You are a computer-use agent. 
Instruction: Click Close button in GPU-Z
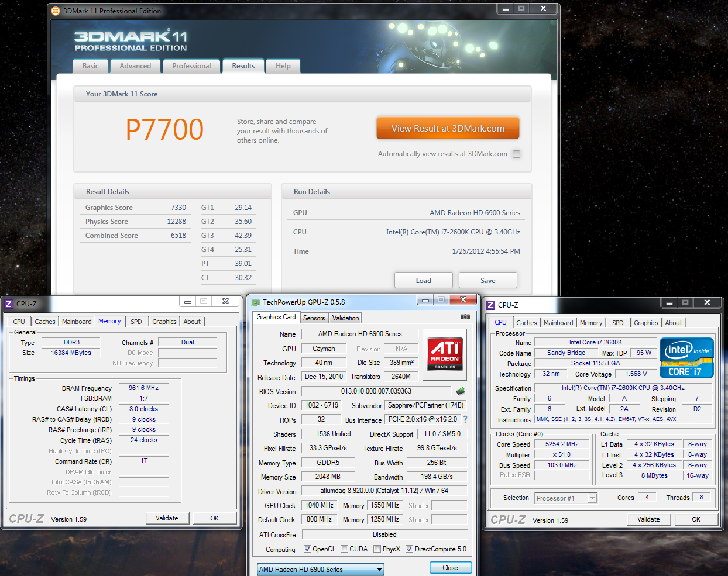(451, 568)
